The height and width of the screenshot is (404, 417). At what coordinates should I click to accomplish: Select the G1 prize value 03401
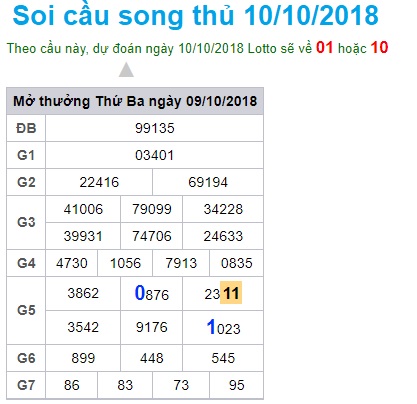(x=155, y=155)
